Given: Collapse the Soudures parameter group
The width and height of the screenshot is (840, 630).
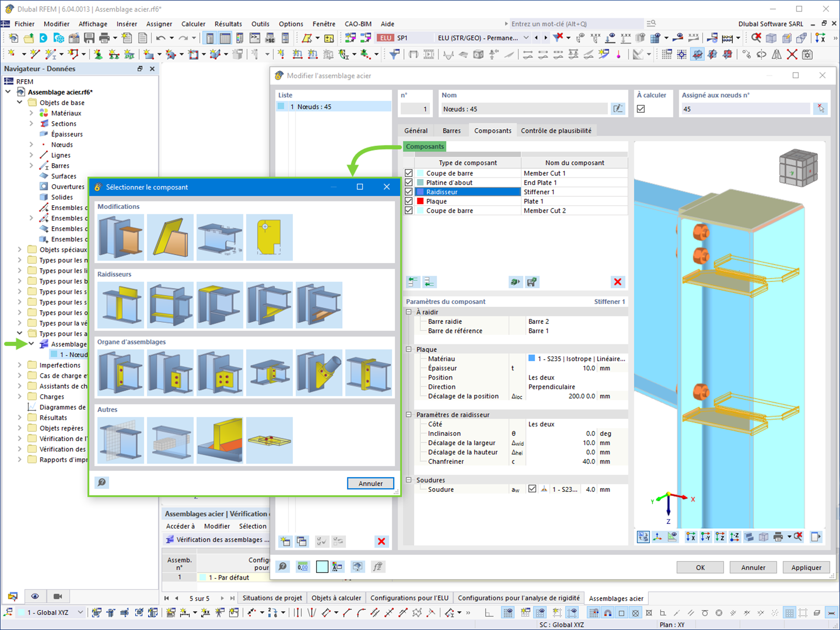Looking at the screenshot, I should click(x=409, y=480).
